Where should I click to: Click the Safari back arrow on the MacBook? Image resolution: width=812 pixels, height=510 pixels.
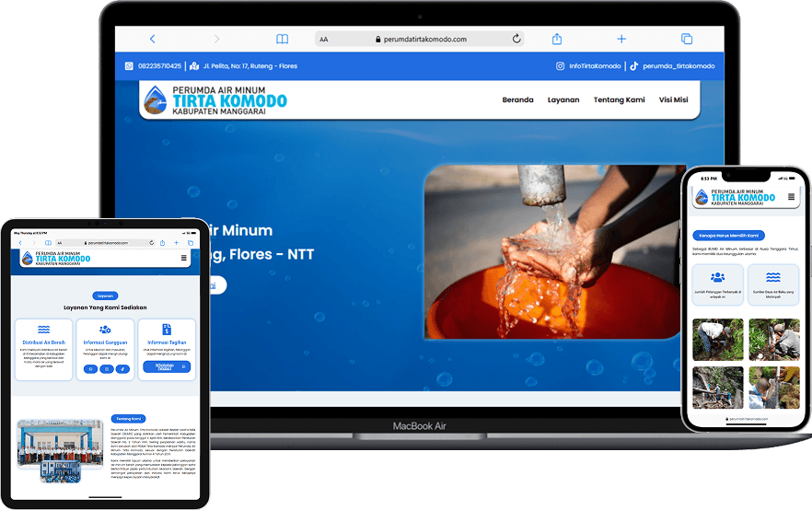[x=152, y=40]
